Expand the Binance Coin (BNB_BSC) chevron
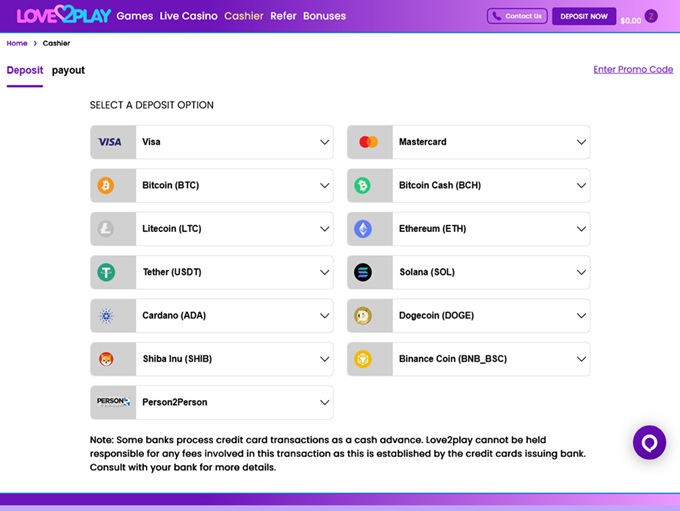The image size is (680, 511). coord(581,359)
